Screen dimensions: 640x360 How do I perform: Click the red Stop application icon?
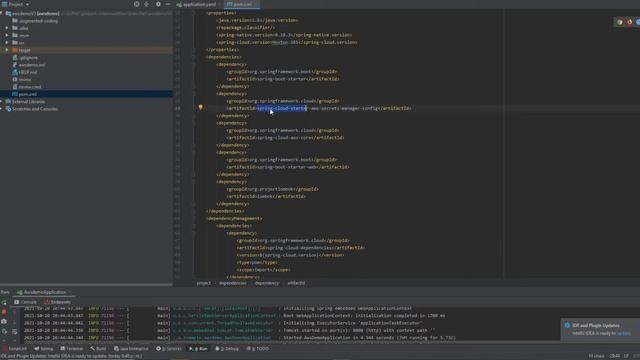point(4,312)
